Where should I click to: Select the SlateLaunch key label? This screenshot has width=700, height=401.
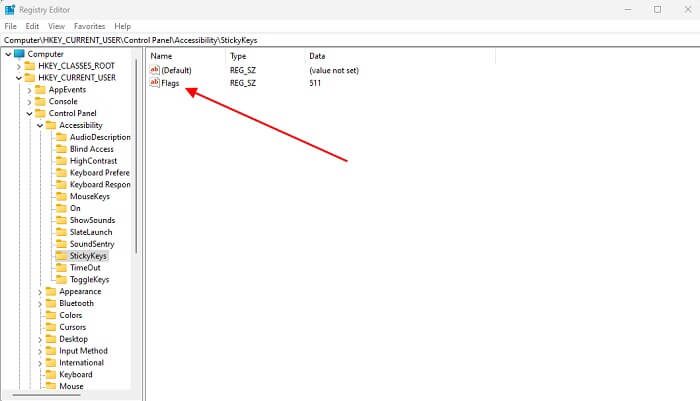tap(91, 232)
